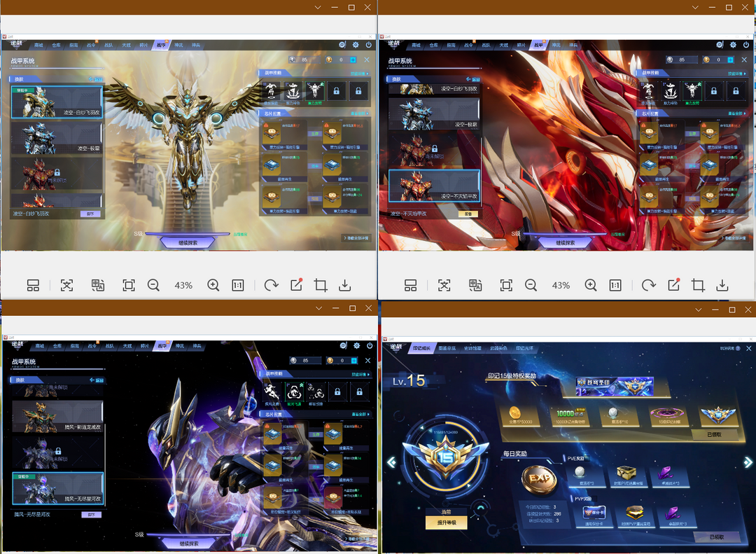The width and height of the screenshot is (756, 554).
Task: Click the text recognition icon in top-left viewer
Action: [x=66, y=285]
